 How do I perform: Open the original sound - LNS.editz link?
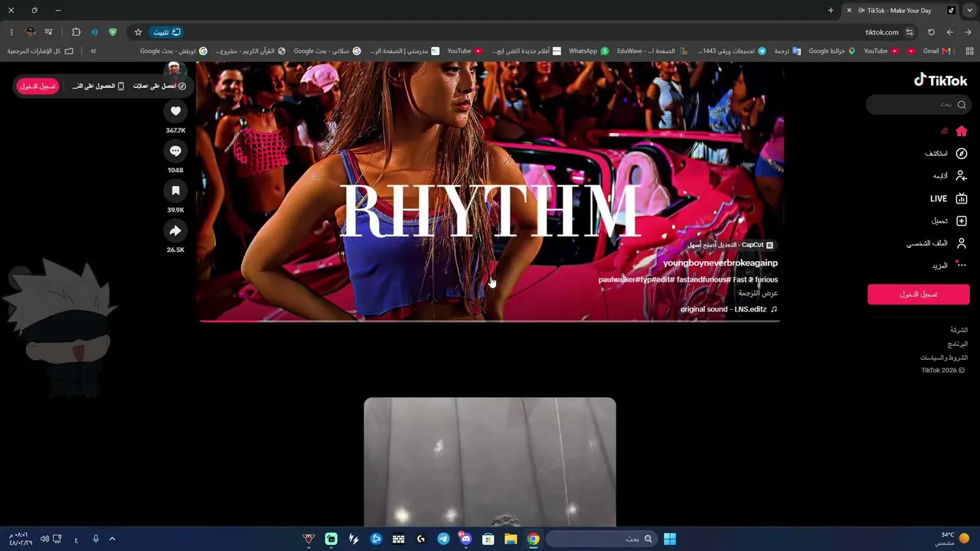tap(729, 309)
